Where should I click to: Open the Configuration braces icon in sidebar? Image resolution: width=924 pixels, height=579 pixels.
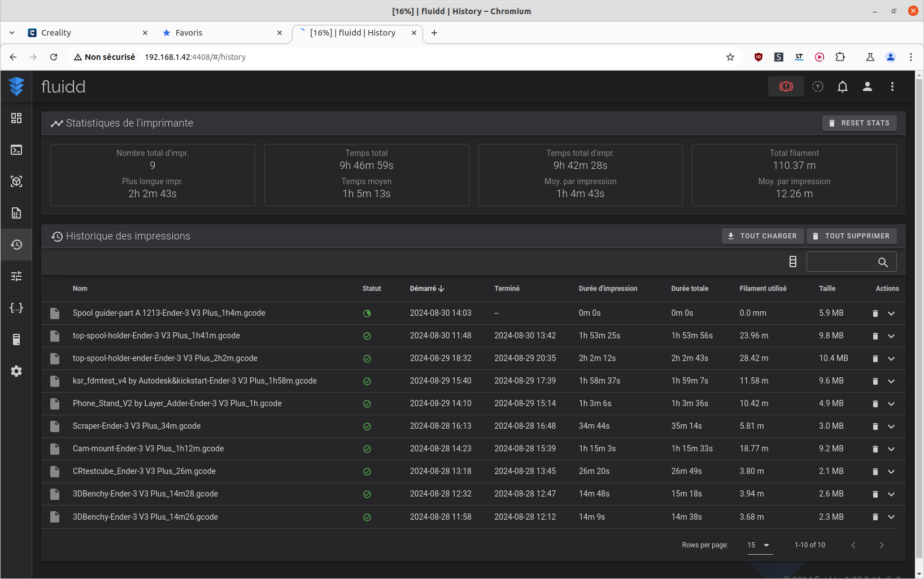click(16, 308)
